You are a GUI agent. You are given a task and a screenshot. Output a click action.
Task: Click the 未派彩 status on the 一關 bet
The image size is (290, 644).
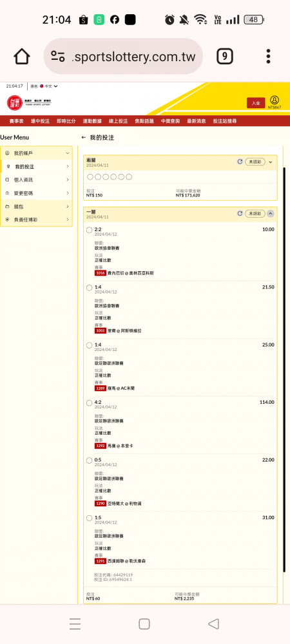[255, 214]
